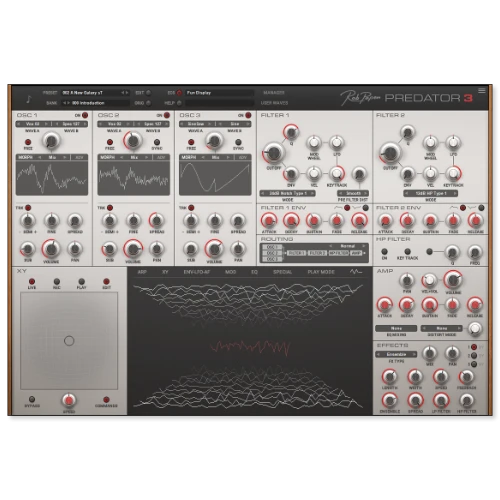Viewport: 500px width, 500px height.
Task: Open the MANAGER button
Action: click(x=274, y=93)
